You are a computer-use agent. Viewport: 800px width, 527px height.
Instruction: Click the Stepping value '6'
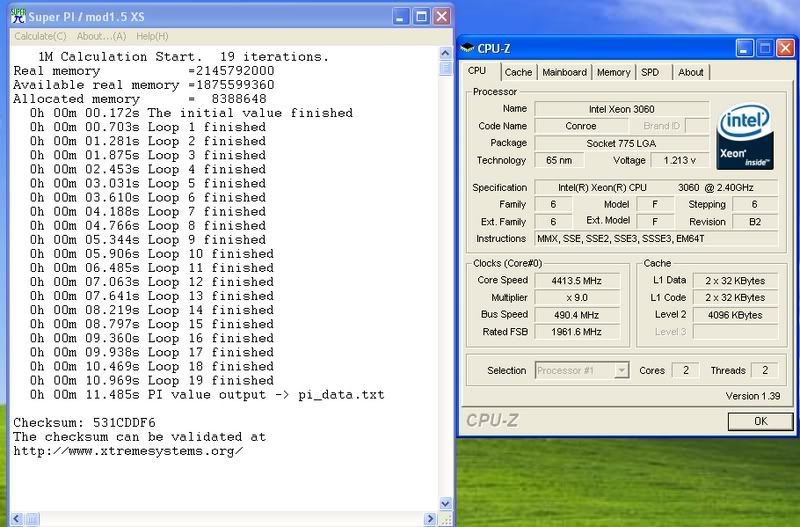click(x=755, y=204)
